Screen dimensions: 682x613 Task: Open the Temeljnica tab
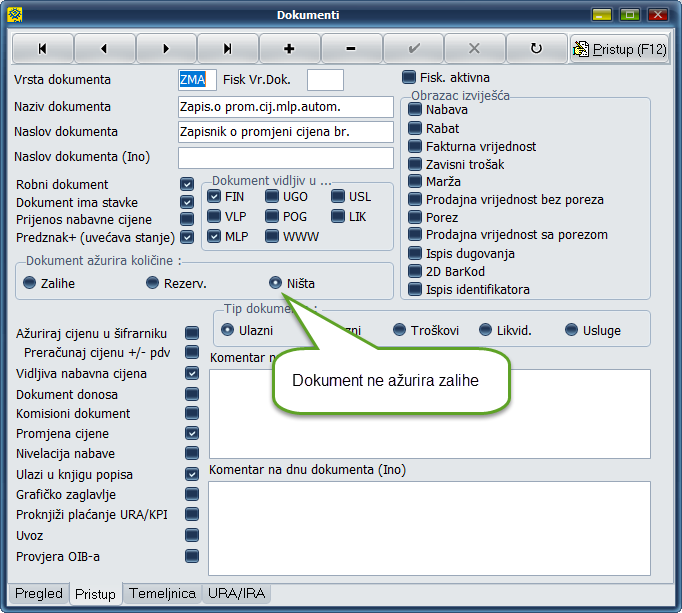click(x=162, y=594)
